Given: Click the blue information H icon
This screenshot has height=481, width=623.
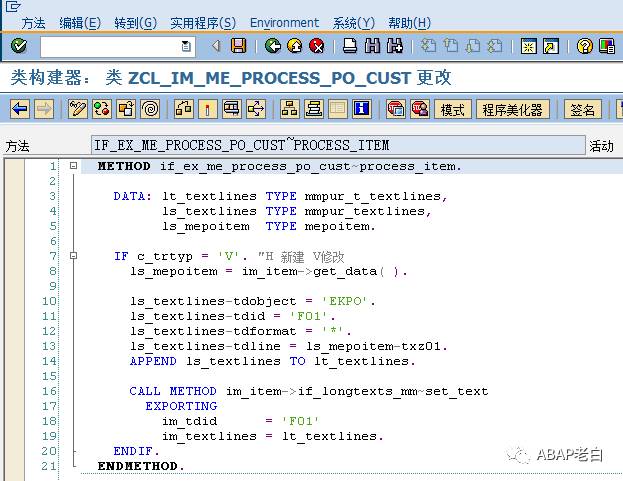Looking at the screenshot, I should (x=362, y=109).
